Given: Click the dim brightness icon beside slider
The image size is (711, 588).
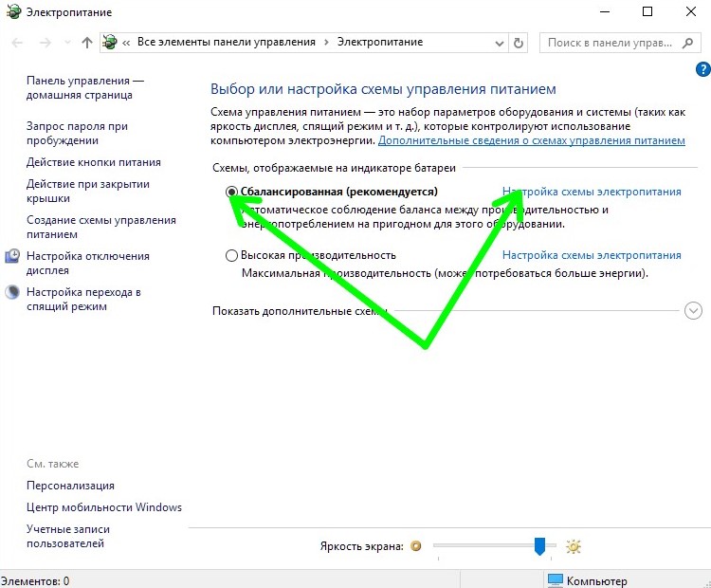Looking at the screenshot, I should tap(416, 546).
